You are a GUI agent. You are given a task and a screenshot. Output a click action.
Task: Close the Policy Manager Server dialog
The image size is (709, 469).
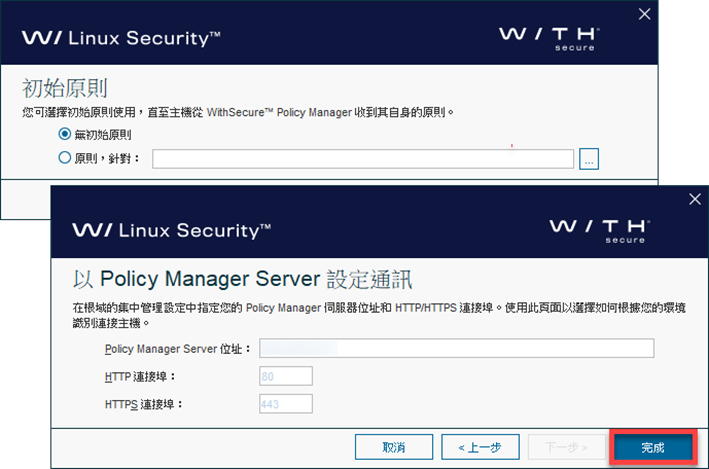[695, 199]
